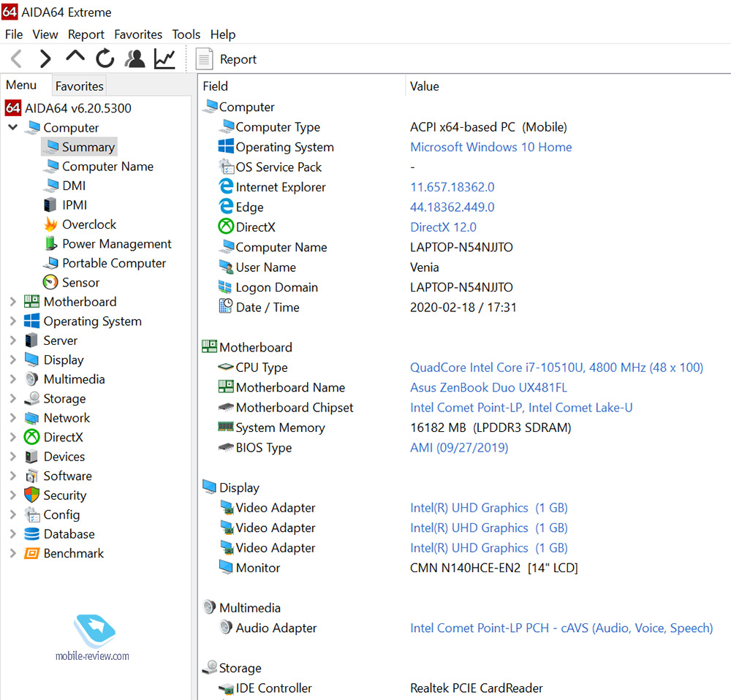Select the IPMI server icon
The image size is (731, 700).
[50, 205]
